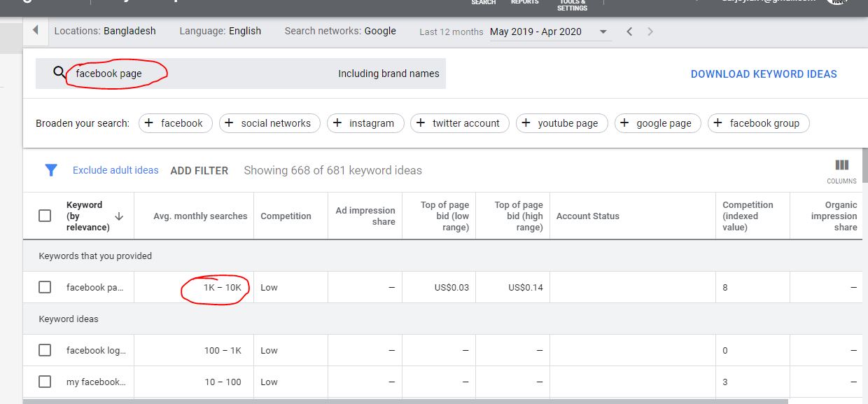Click the search magnifier icon beside 'facebook page'
The image size is (868, 404).
(x=59, y=73)
